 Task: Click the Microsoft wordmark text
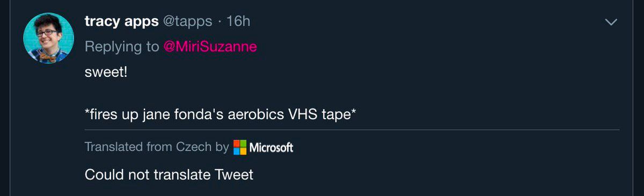coord(271,147)
